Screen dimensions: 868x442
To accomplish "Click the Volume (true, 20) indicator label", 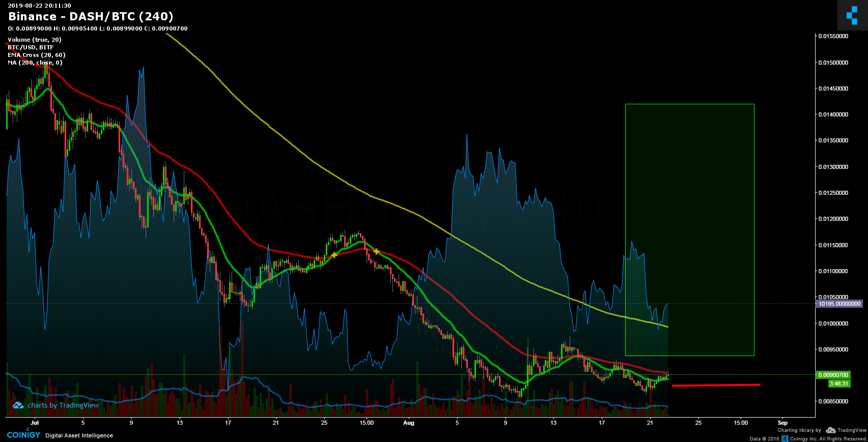I will (35, 40).
